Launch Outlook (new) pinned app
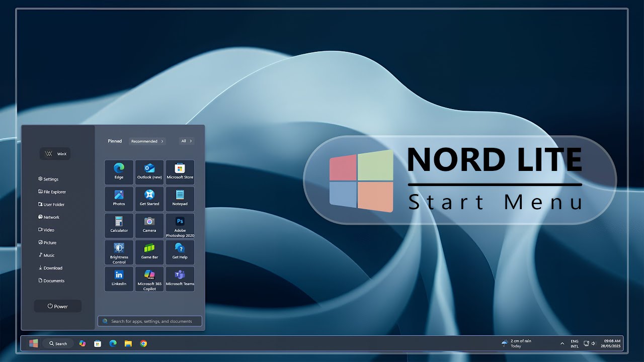This screenshot has width=644, height=362. tap(149, 172)
